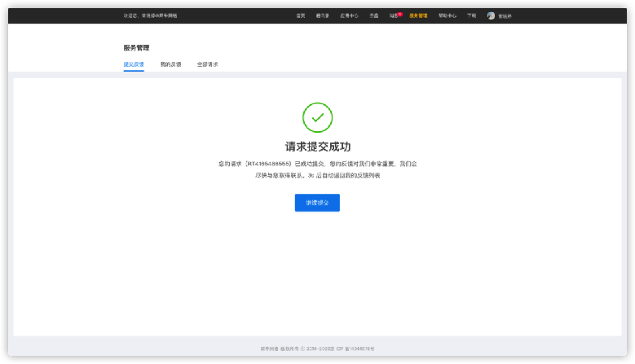635x364 pixels.
Task: Click the welcome text in the top bar
Action: [150, 15]
